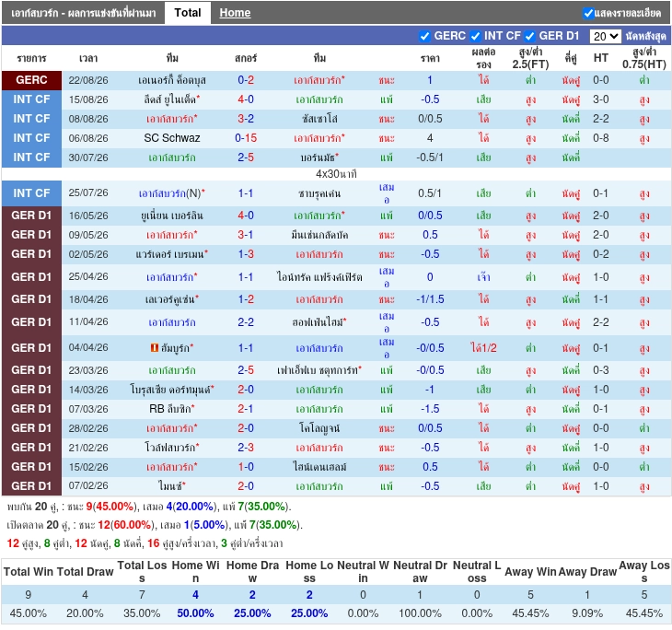This screenshot has width=672, height=630.
Task: Open the Home tab
Action: click(x=235, y=13)
